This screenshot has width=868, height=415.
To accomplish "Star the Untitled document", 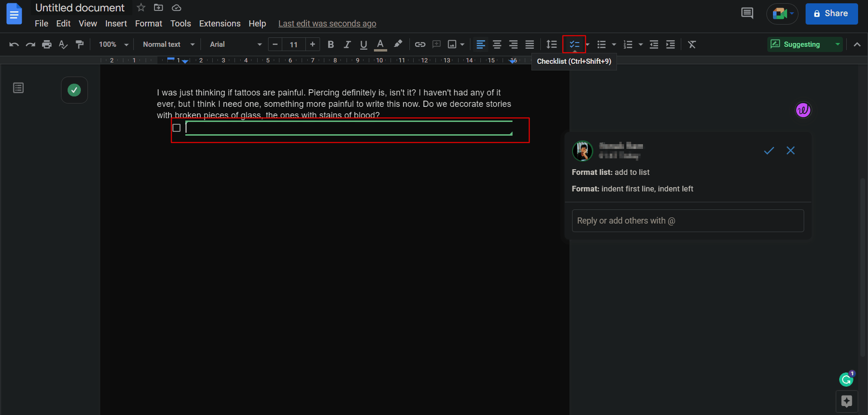I will (141, 8).
